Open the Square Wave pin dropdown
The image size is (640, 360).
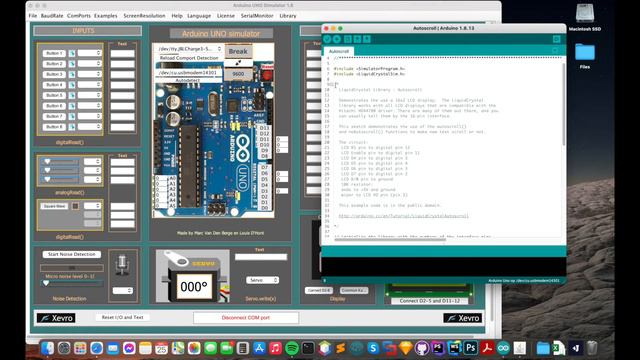tap(92, 206)
